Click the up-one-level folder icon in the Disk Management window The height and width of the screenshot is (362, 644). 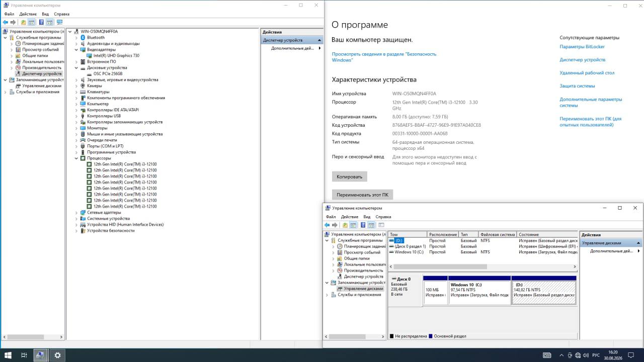click(x=345, y=225)
